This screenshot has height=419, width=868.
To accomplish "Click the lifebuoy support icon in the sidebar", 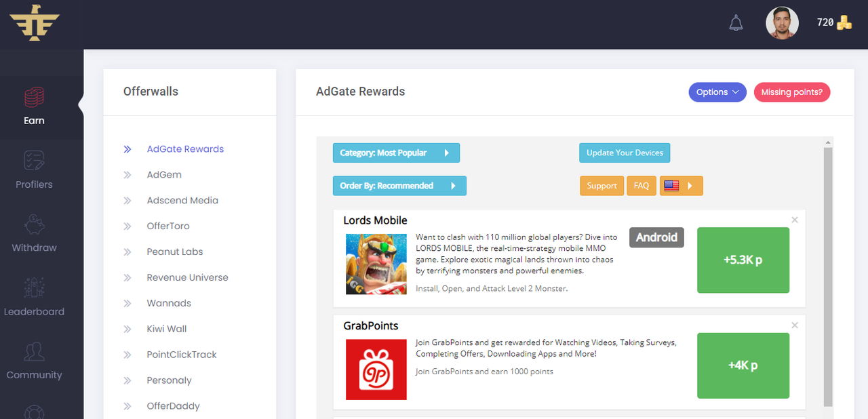I will pyautogui.click(x=34, y=412).
